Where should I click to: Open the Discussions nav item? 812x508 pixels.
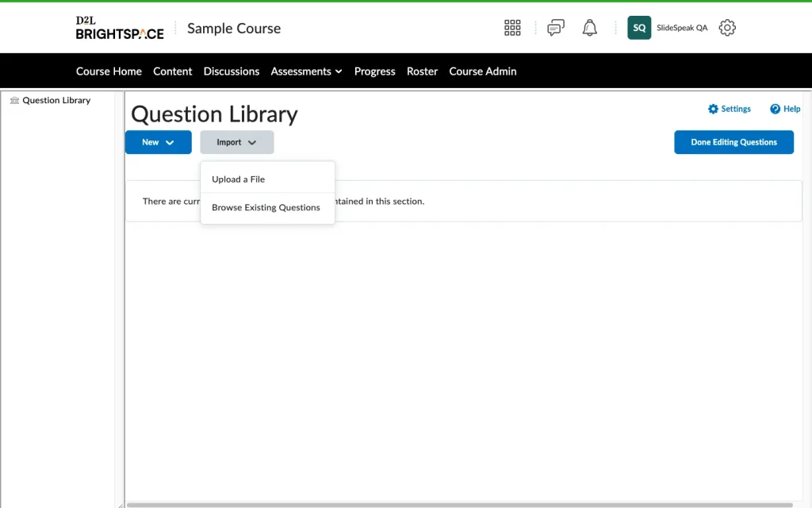point(232,71)
